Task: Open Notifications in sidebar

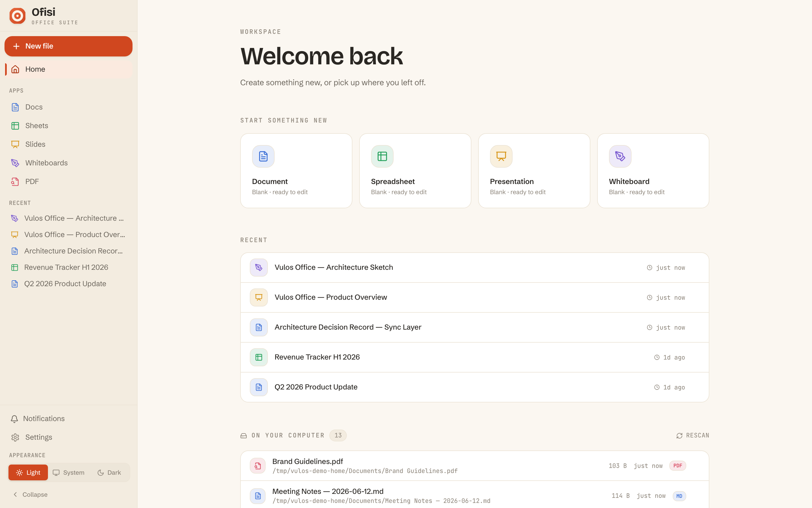Action: 69,419
